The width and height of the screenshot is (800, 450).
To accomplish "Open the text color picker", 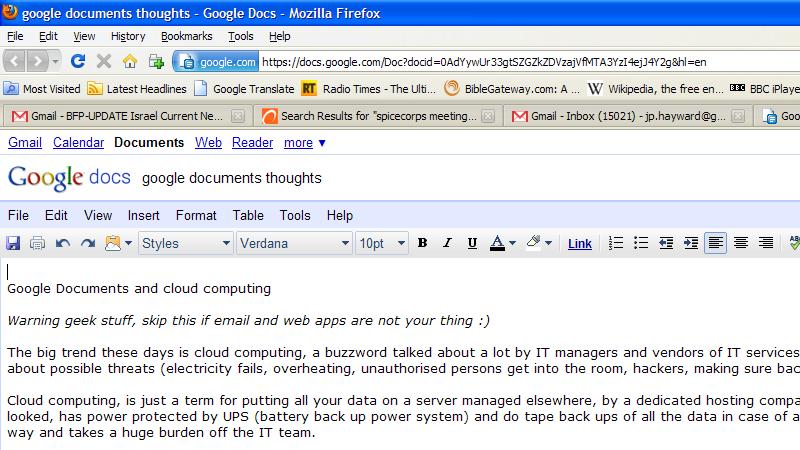I will point(502,243).
